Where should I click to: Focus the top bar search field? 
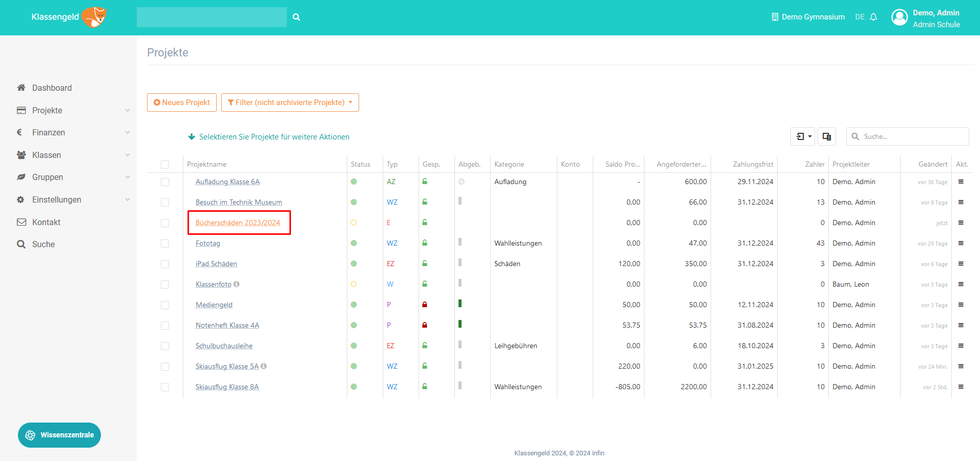(212, 17)
